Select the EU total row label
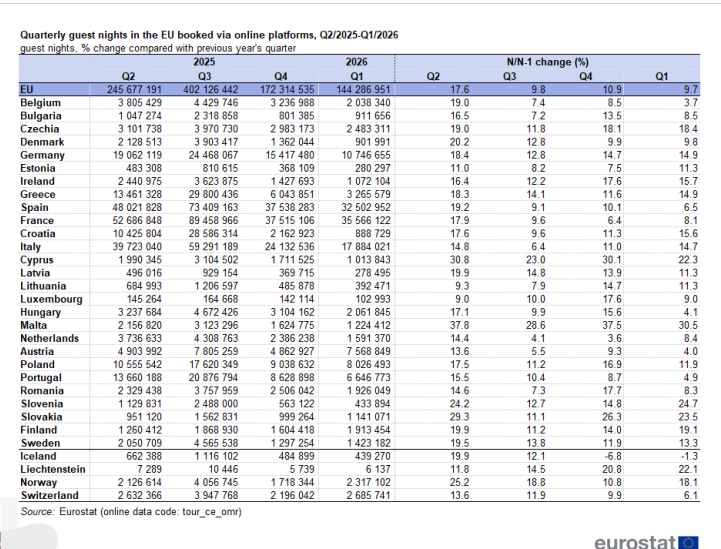 pos(27,89)
